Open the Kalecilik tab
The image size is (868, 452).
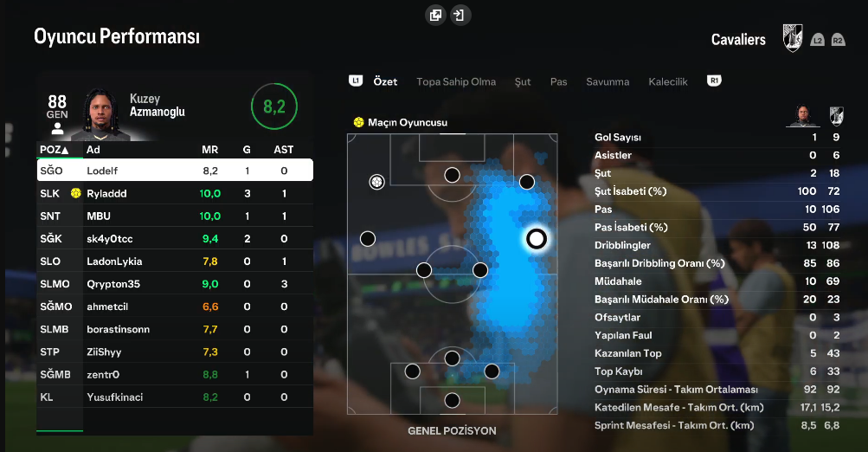coord(667,81)
